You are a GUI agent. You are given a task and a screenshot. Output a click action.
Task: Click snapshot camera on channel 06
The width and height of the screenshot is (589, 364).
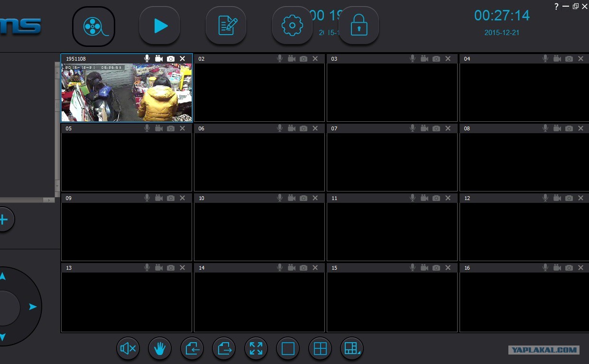pyautogui.click(x=304, y=128)
